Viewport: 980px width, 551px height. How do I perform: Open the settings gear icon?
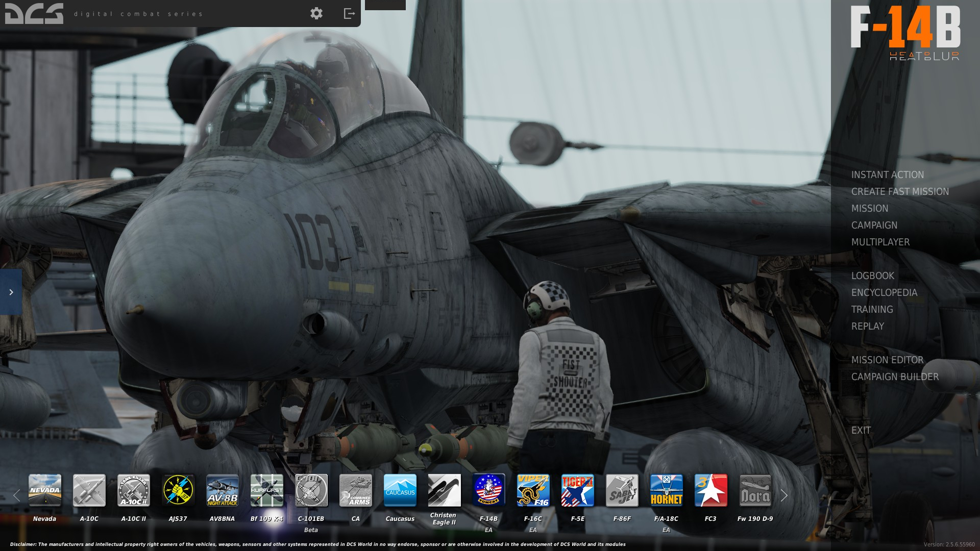pos(316,13)
